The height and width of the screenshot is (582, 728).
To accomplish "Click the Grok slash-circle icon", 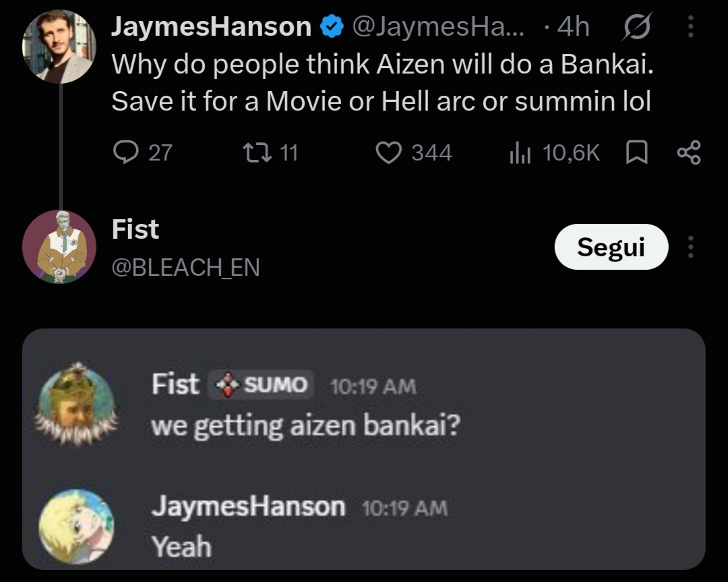I will [x=636, y=26].
